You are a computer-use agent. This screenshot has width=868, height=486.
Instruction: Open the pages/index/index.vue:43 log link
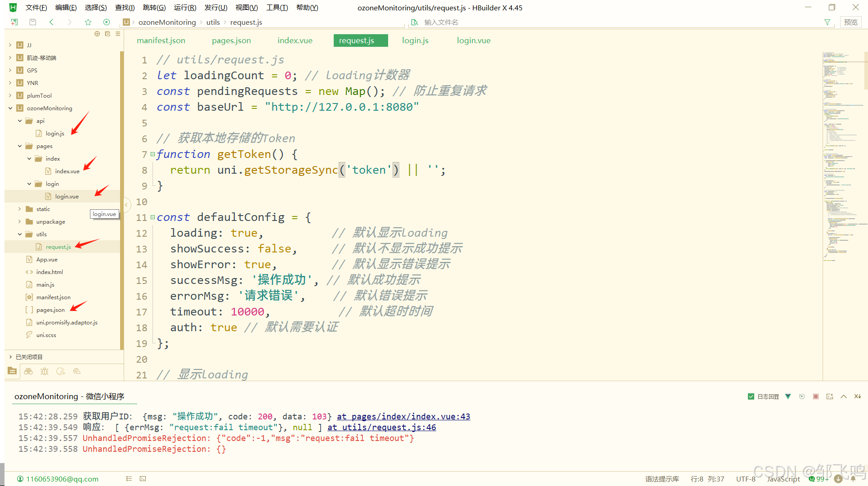coord(403,416)
